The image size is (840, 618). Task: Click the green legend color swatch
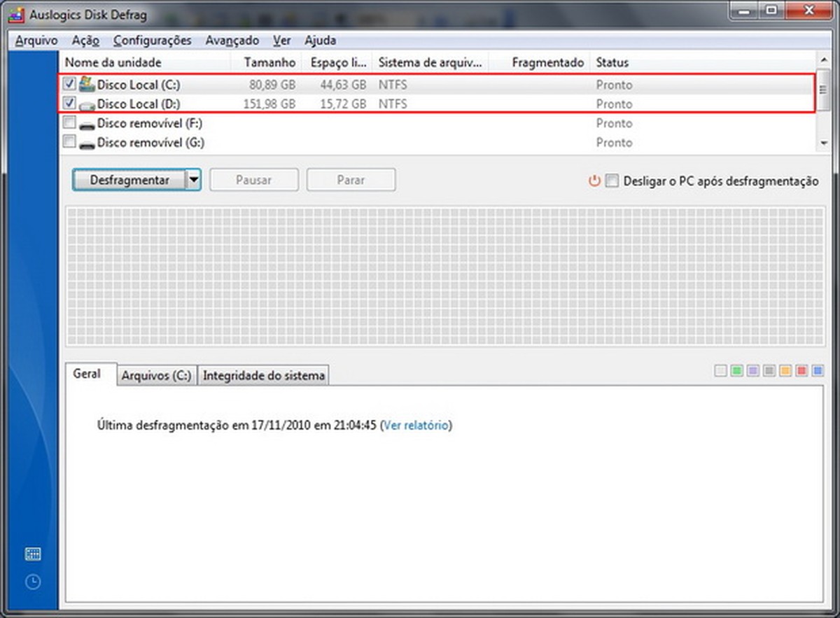tap(736, 371)
